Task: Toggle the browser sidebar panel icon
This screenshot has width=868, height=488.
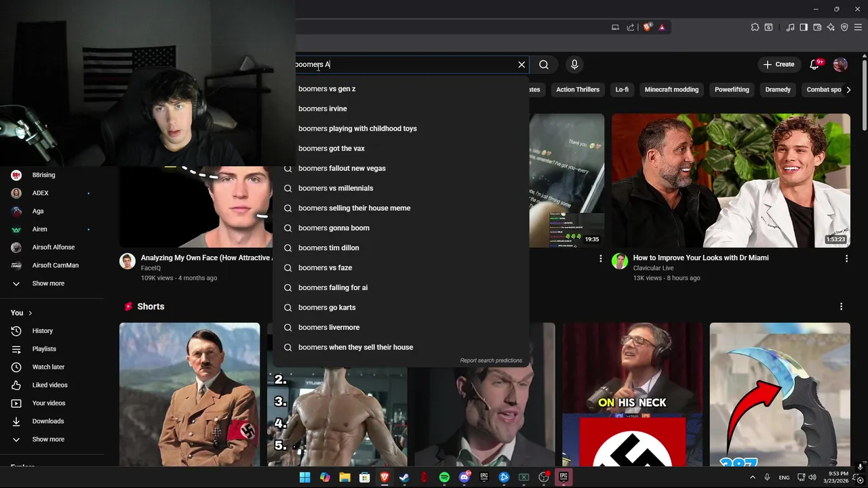Action: (804, 27)
